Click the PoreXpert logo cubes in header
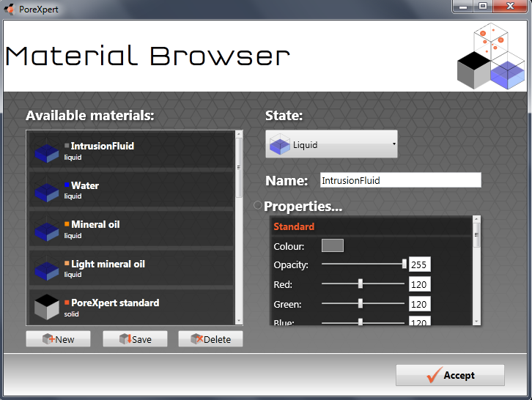Image resolution: width=532 pixels, height=400 pixels. [491, 57]
